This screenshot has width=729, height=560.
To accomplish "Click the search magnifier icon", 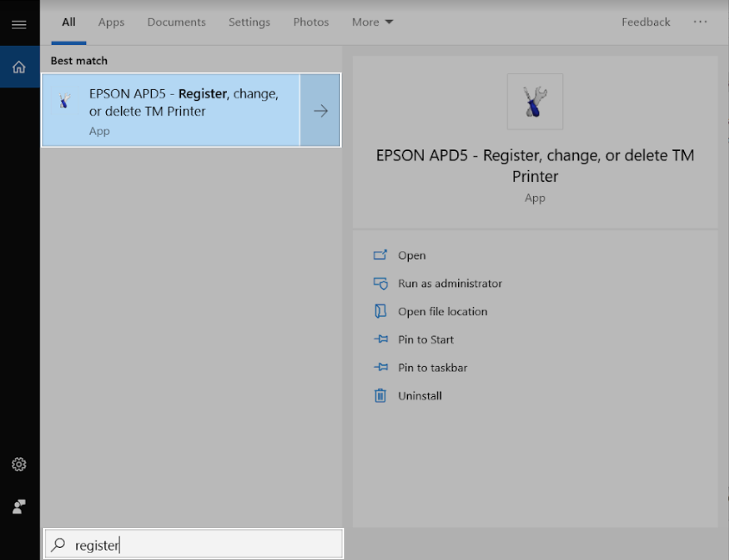I will [x=59, y=544].
